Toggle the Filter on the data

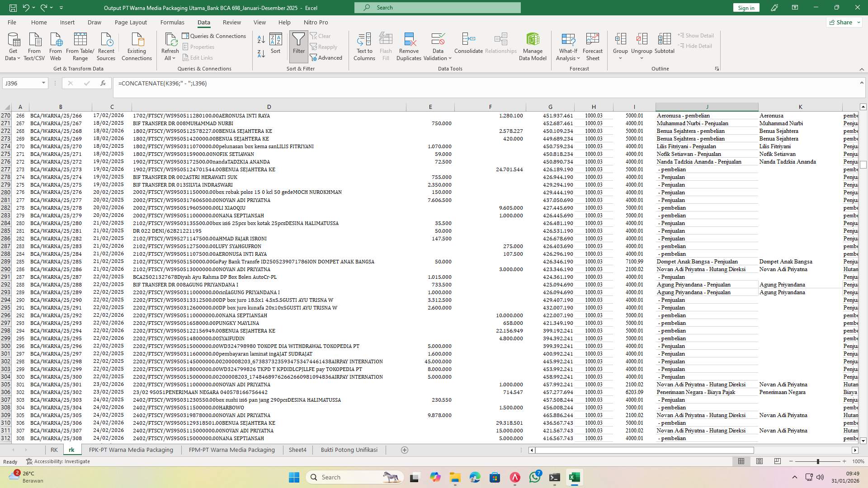[298, 45]
